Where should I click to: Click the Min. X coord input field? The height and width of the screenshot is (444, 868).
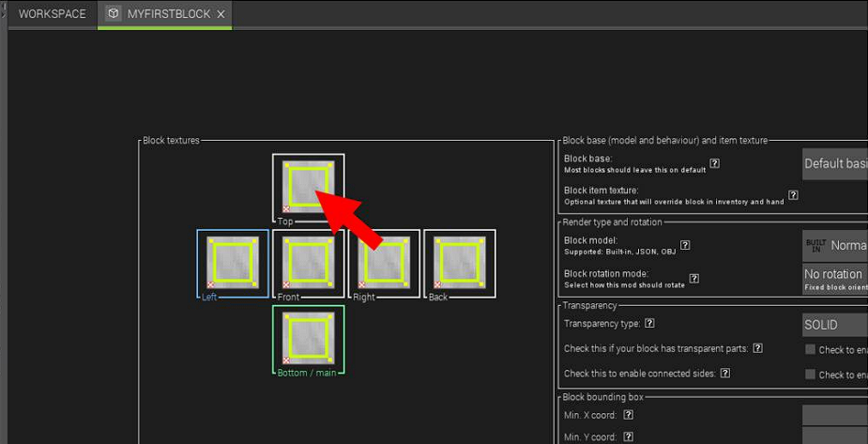click(834, 414)
